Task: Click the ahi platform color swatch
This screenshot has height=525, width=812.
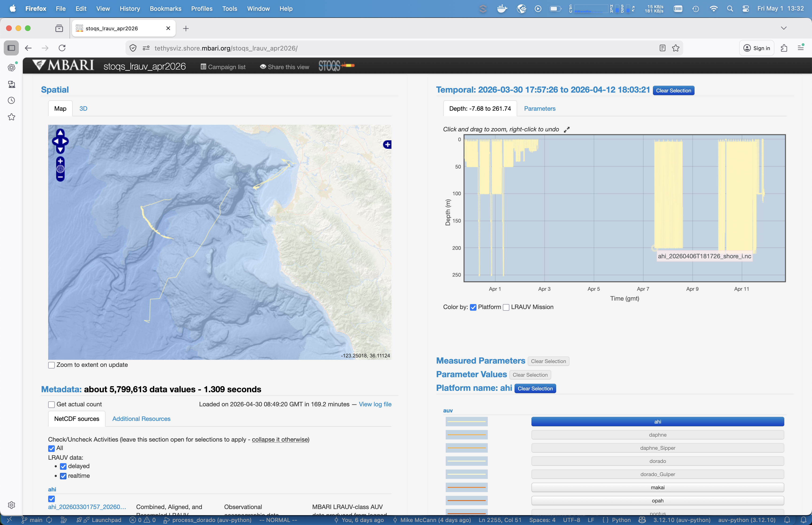Action: coord(466,422)
